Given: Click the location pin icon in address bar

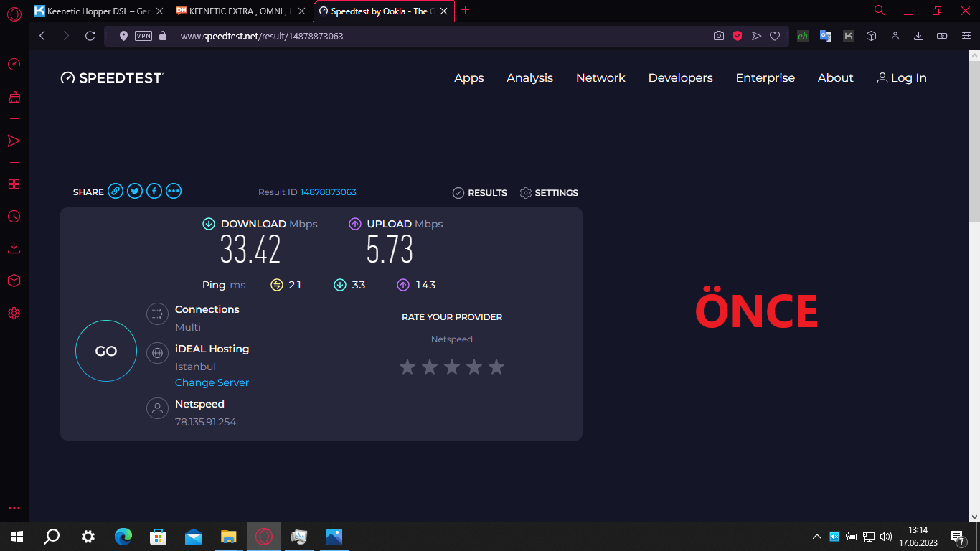Looking at the screenshot, I should point(123,36).
